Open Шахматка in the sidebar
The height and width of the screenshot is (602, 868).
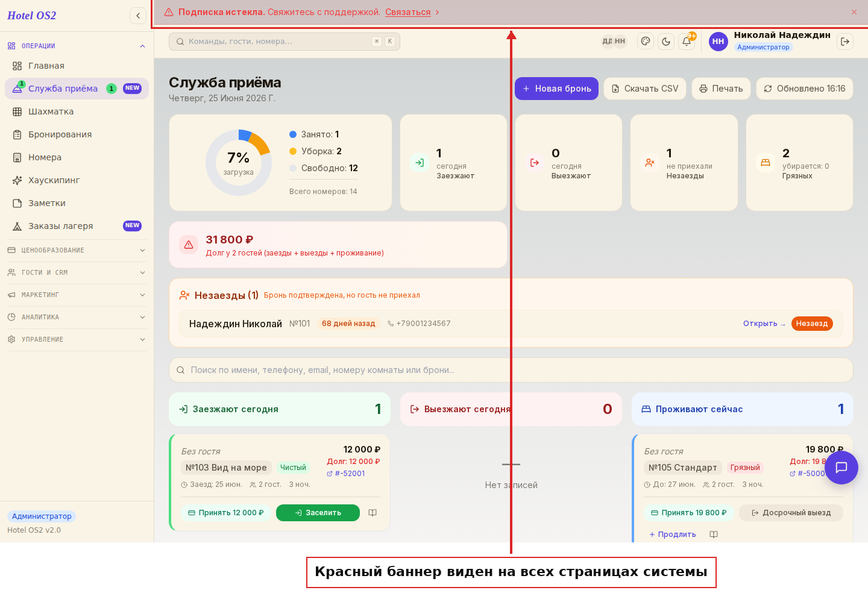[77, 111]
